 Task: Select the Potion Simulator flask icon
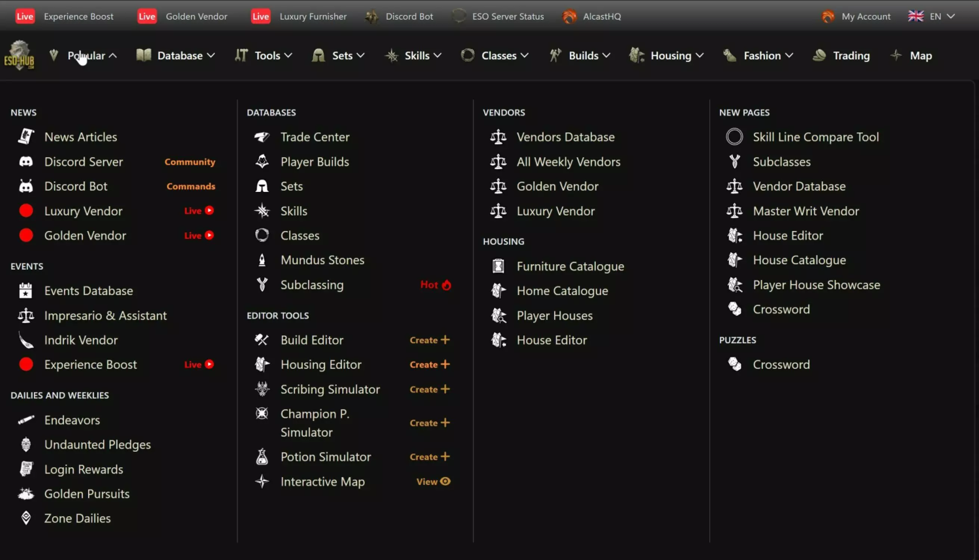coord(262,457)
